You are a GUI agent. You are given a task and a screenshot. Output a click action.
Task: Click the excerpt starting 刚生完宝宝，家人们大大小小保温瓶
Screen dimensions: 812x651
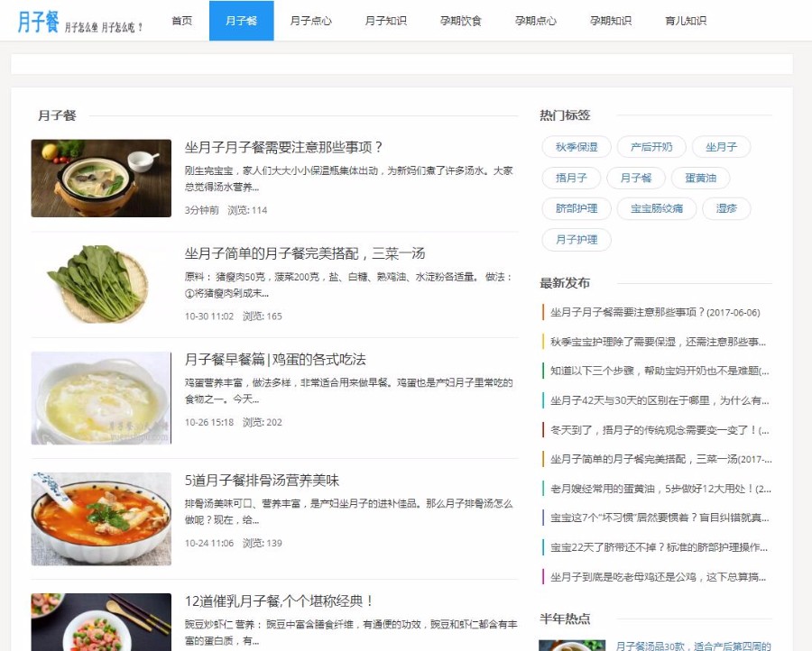[348, 179]
